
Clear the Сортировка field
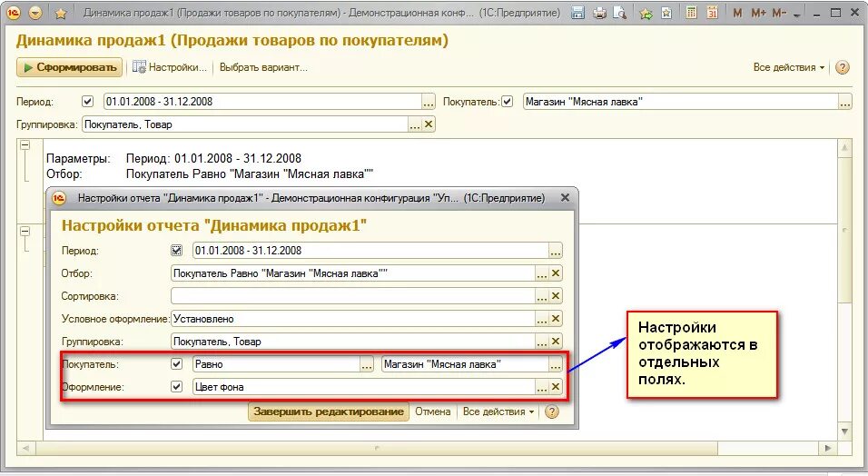556,296
